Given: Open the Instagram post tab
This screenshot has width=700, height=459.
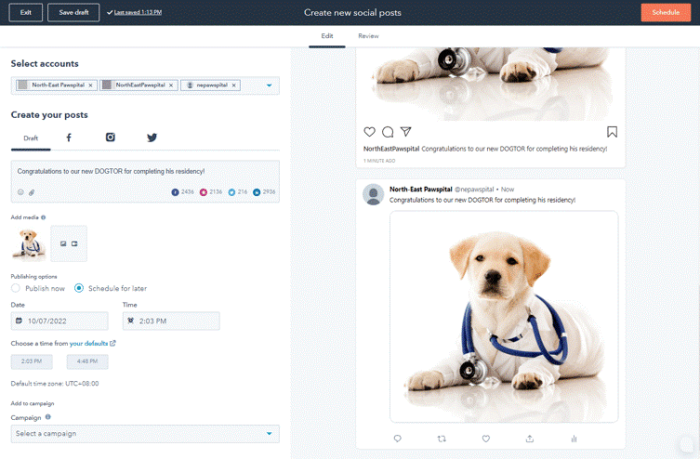Looking at the screenshot, I should (111, 138).
